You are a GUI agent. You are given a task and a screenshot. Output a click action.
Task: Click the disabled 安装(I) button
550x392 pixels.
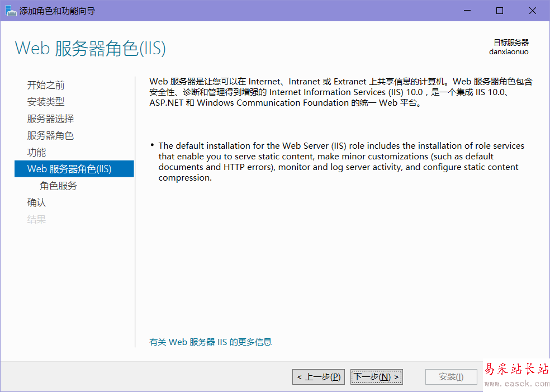pos(451,377)
